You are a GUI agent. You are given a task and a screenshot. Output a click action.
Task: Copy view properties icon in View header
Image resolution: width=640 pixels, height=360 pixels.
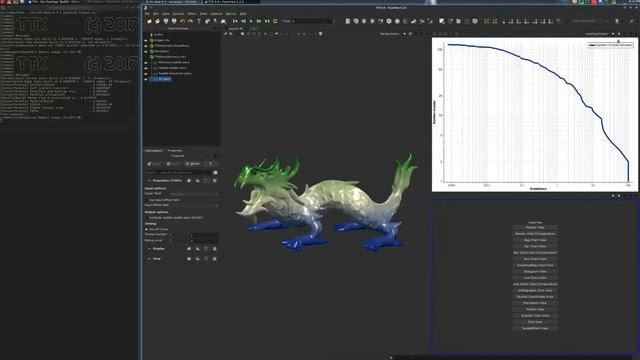pos(189,259)
